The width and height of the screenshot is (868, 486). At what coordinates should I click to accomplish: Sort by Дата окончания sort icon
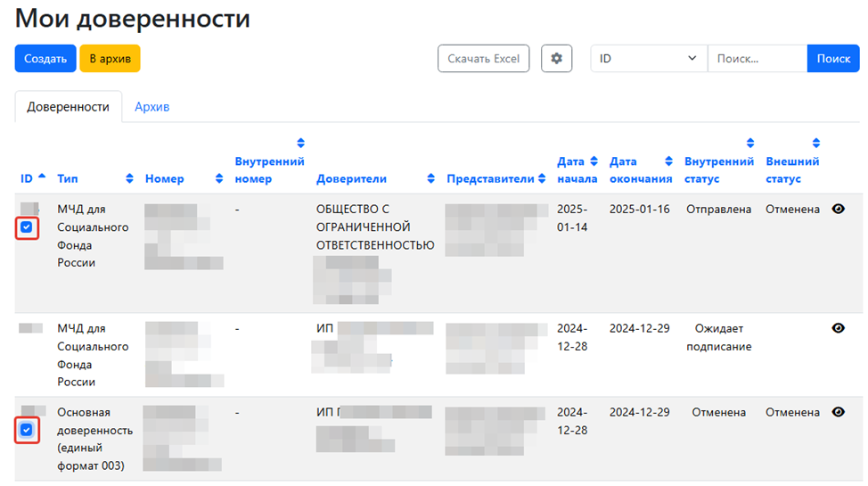(668, 161)
